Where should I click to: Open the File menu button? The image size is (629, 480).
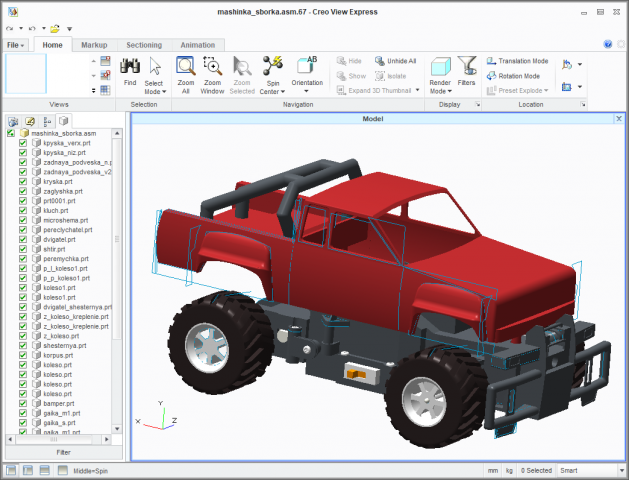point(15,45)
